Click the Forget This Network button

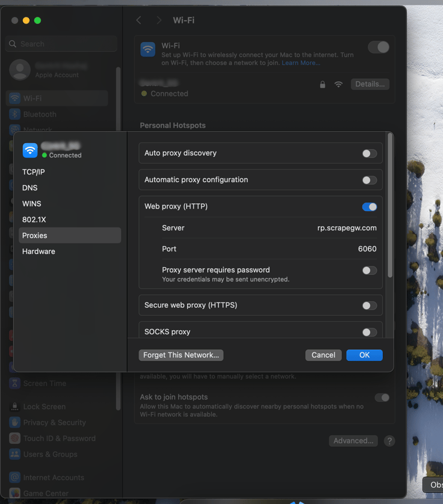(181, 355)
